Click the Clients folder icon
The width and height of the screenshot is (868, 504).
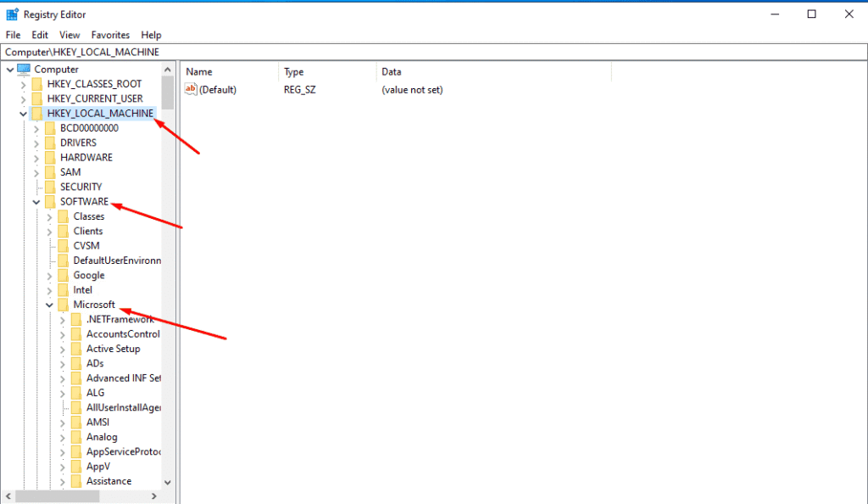[x=64, y=231]
